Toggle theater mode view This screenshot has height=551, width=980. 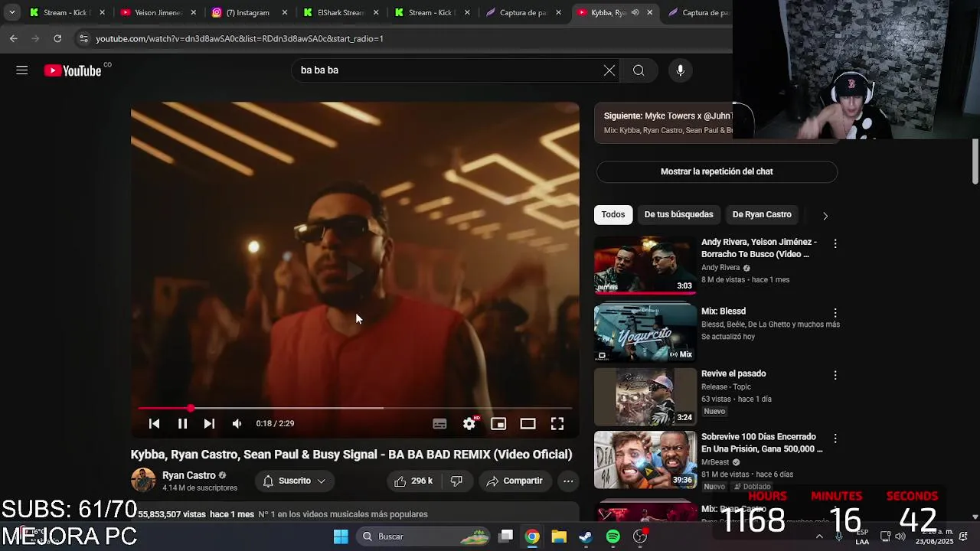[528, 423]
